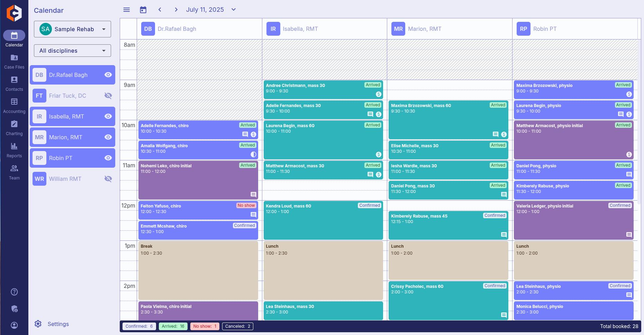Click the No show status count badge
The image size is (644, 335).
[x=205, y=326]
